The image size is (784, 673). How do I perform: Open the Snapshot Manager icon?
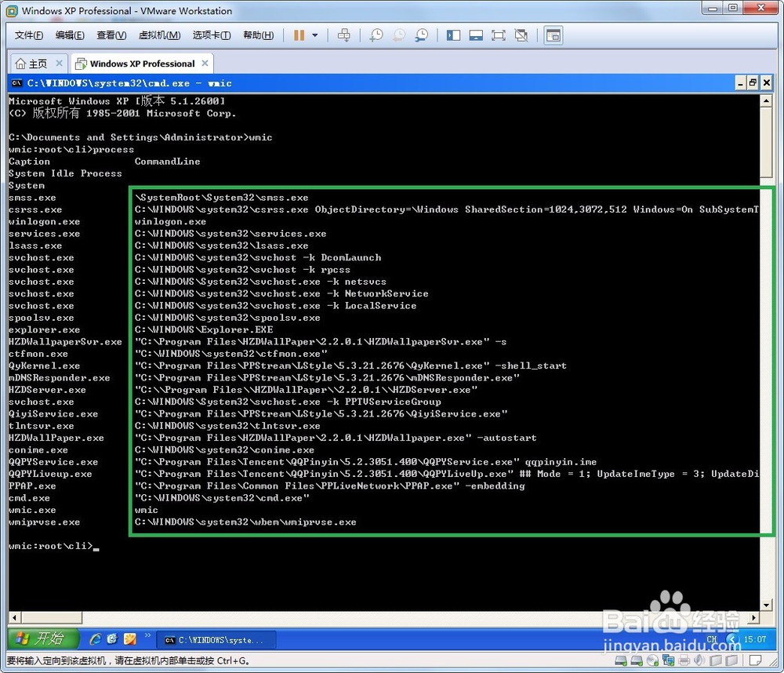(422, 35)
